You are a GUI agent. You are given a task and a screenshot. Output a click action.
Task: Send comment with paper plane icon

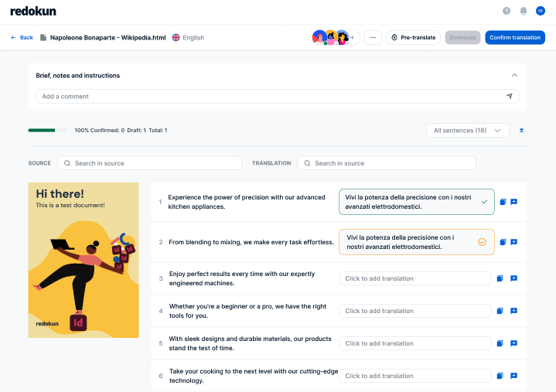coord(509,97)
